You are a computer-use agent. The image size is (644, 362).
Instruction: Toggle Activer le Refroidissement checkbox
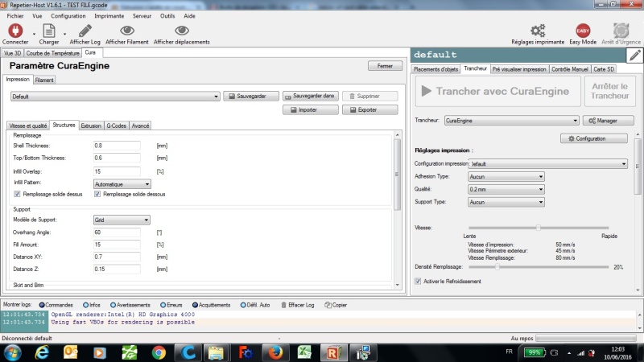click(418, 281)
